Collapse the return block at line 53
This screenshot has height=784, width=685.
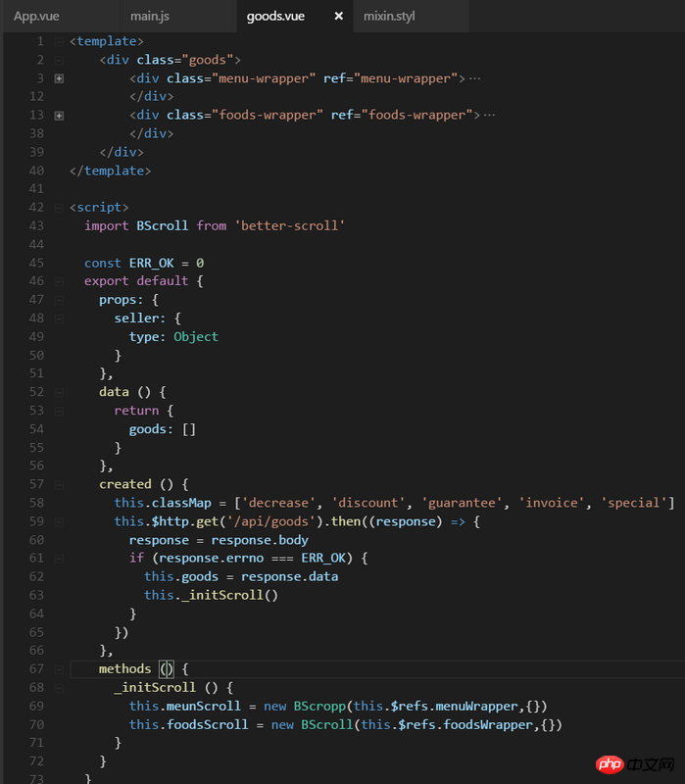(x=59, y=412)
